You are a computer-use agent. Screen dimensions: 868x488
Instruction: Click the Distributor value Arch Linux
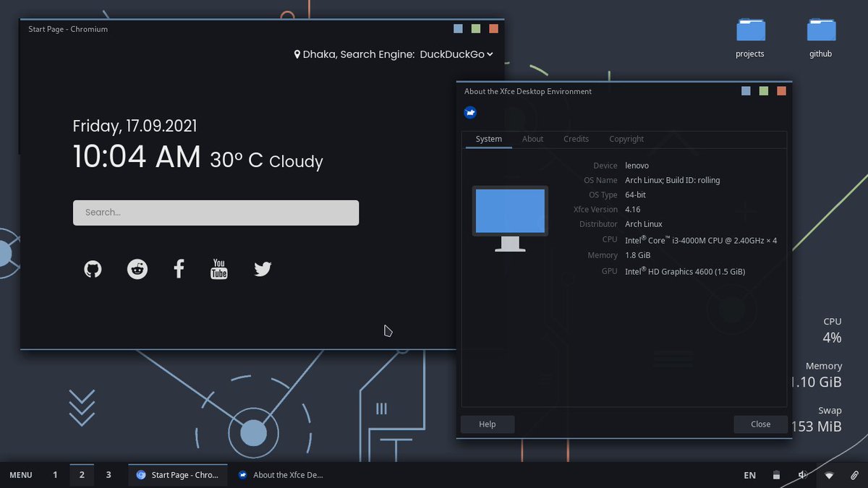644,224
